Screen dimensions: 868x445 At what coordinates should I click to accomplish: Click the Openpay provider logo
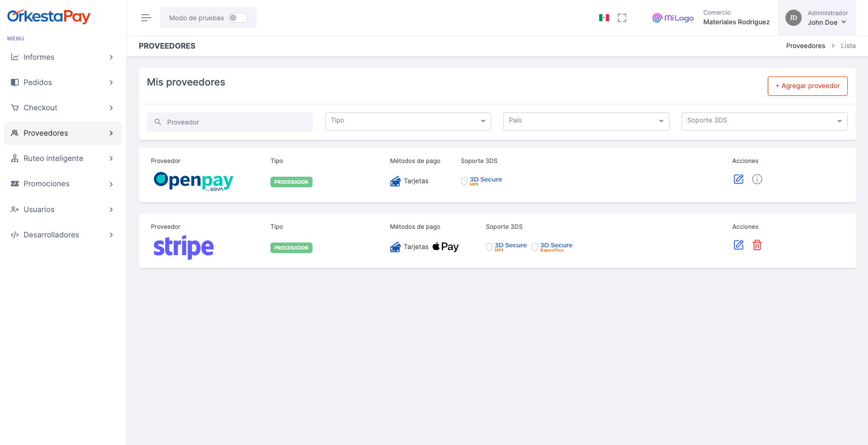(193, 181)
